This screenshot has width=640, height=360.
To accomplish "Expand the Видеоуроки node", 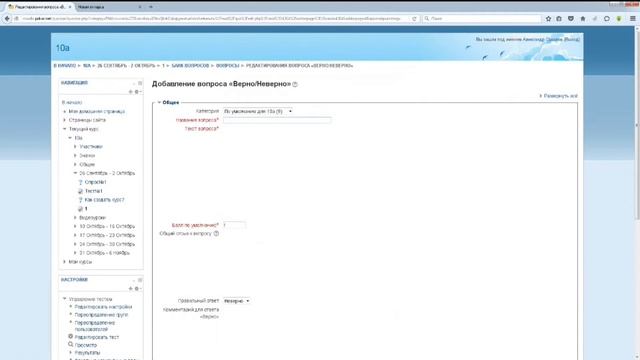I will coord(75,218).
